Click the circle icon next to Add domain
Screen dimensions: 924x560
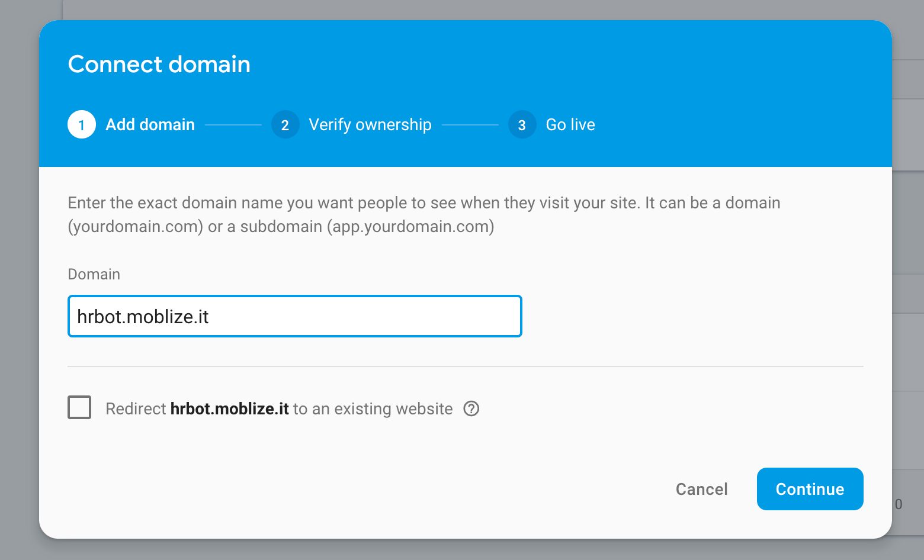click(81, 124)
